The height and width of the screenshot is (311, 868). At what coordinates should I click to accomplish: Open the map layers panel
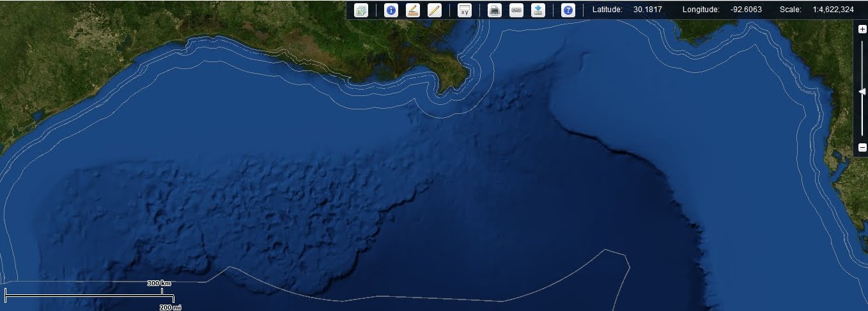361,10
